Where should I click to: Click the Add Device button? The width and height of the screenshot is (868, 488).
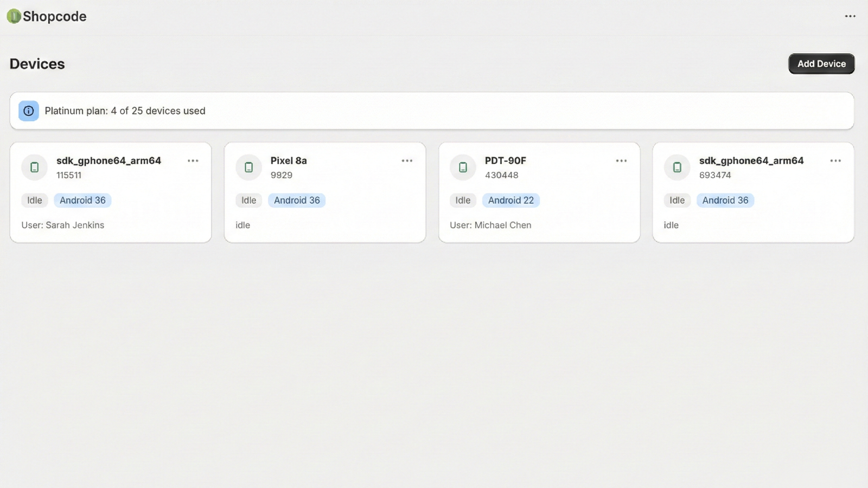[x=821, y=63]
